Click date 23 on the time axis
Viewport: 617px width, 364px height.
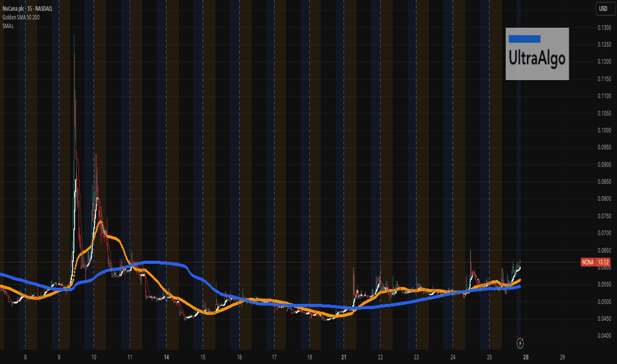coord(416,357)
